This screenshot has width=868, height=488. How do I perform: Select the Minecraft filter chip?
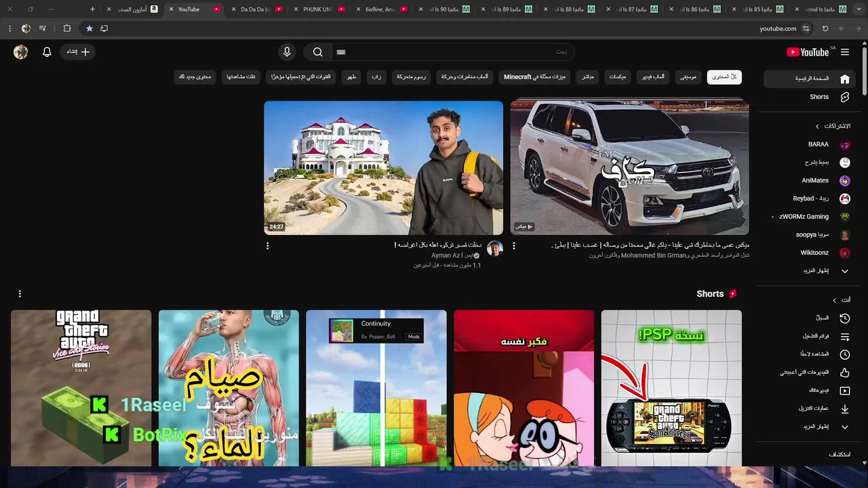point(536,77)
